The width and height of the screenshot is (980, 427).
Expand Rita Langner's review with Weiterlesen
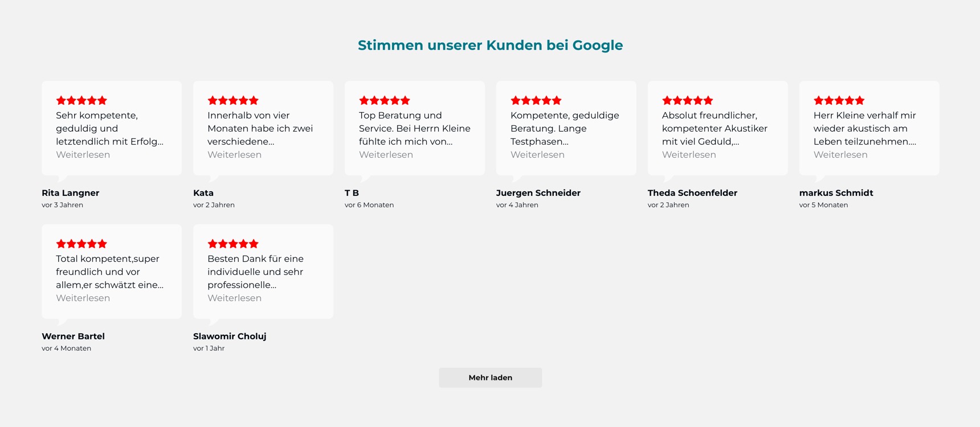click(x=83, y=155)
